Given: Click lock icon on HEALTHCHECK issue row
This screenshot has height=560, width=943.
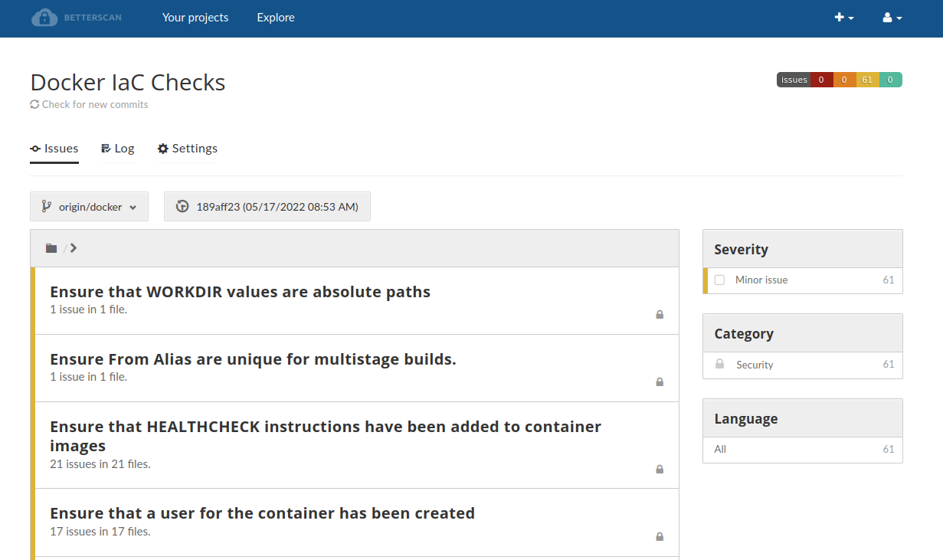Looking at the screenshot, I should point(660,469).
